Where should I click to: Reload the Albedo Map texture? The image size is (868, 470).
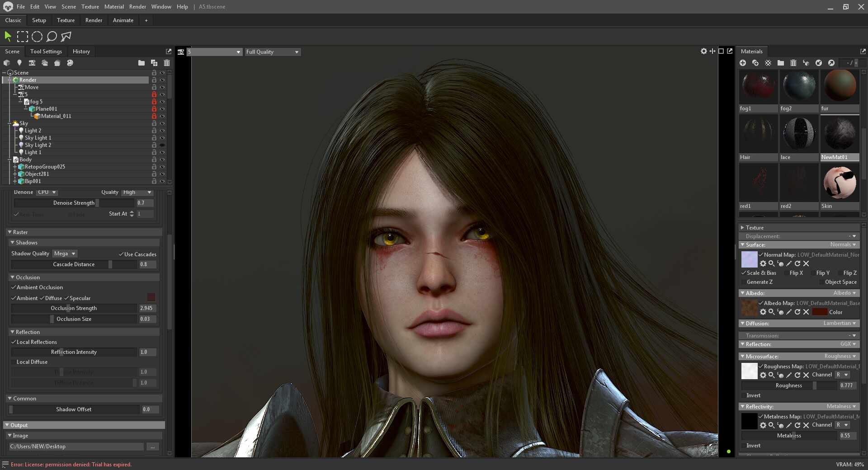point(797,312)
